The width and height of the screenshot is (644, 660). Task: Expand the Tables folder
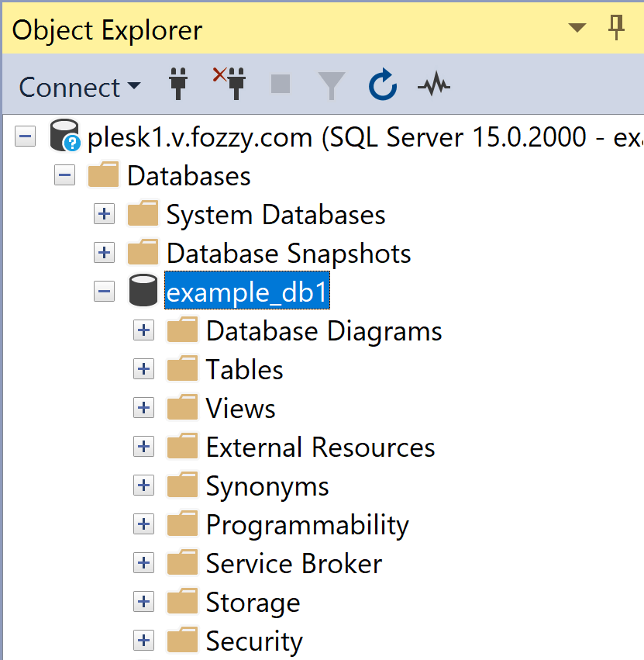click(x=144, y=369)
